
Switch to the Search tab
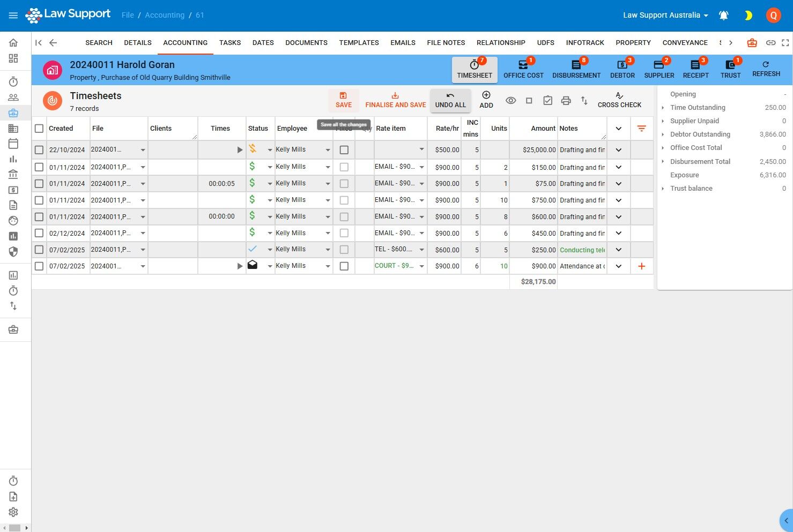tap(99, 43)
